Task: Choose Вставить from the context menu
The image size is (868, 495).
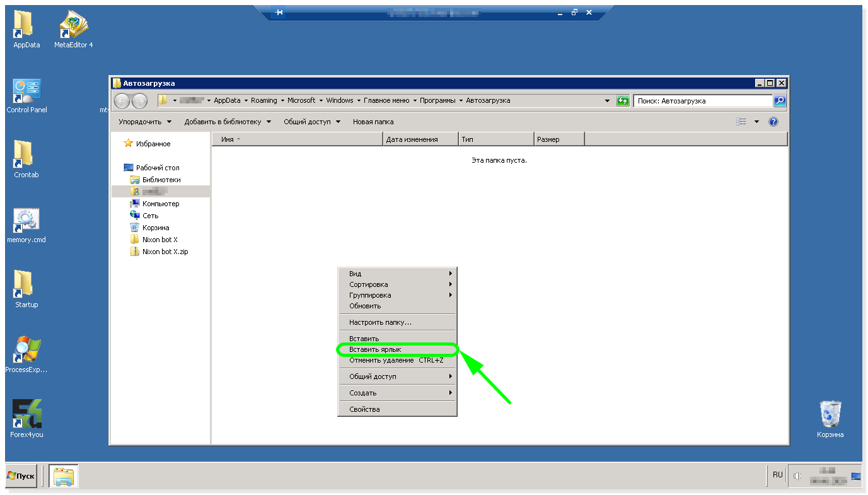Action: pos(397,339)
